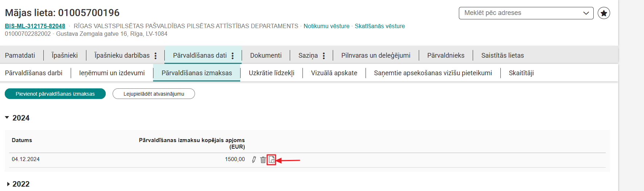Open the Vizuālā apskate subtab
Image resolution: width=644 pixels, height=191 pixels.
coord(334,73)
